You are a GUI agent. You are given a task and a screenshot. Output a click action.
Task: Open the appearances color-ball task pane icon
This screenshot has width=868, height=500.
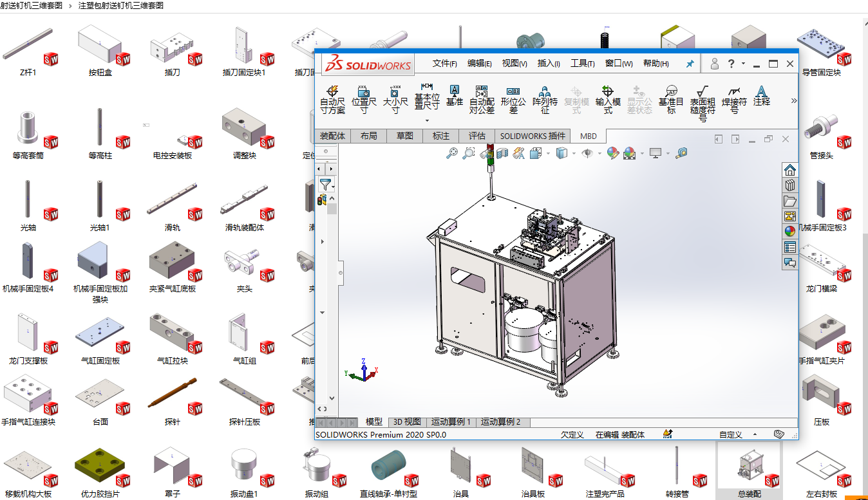pyautogui.click(x=790, y=231)
